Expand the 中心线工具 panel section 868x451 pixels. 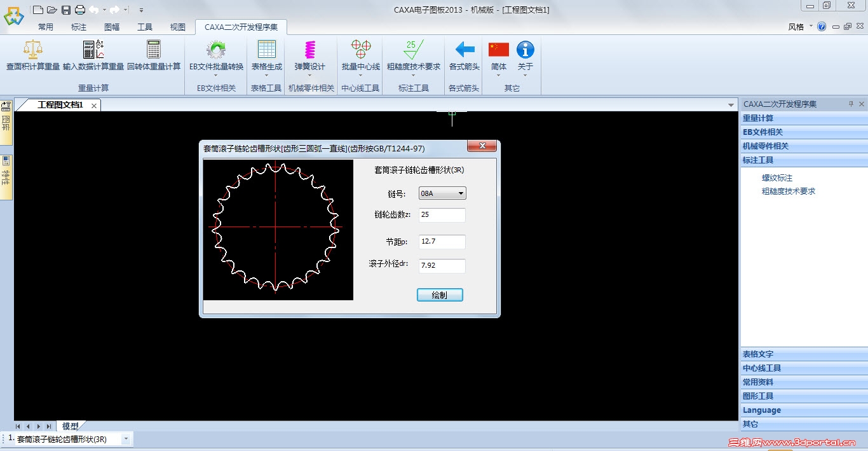coord(804,368)
